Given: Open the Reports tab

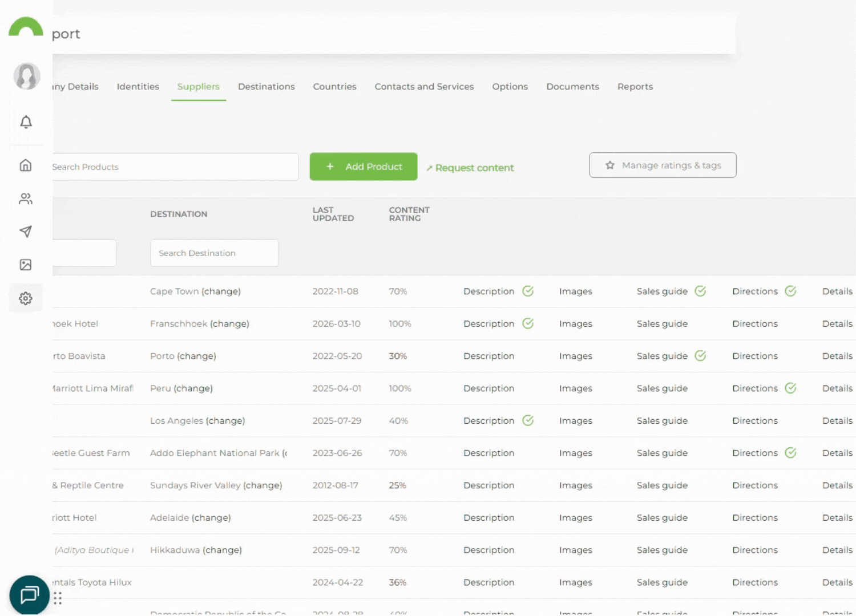Looking at the screenshot, I should [x=635, y=87].
